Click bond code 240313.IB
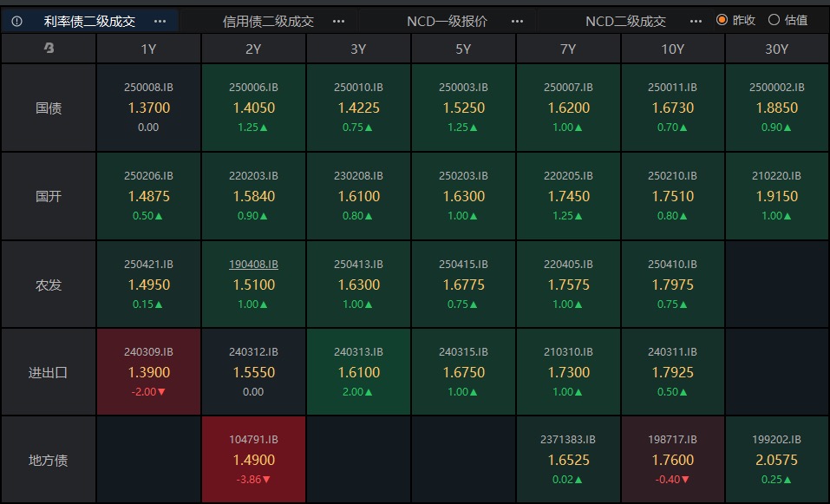This screenshot has width=830, height=504. click(358, 352)
